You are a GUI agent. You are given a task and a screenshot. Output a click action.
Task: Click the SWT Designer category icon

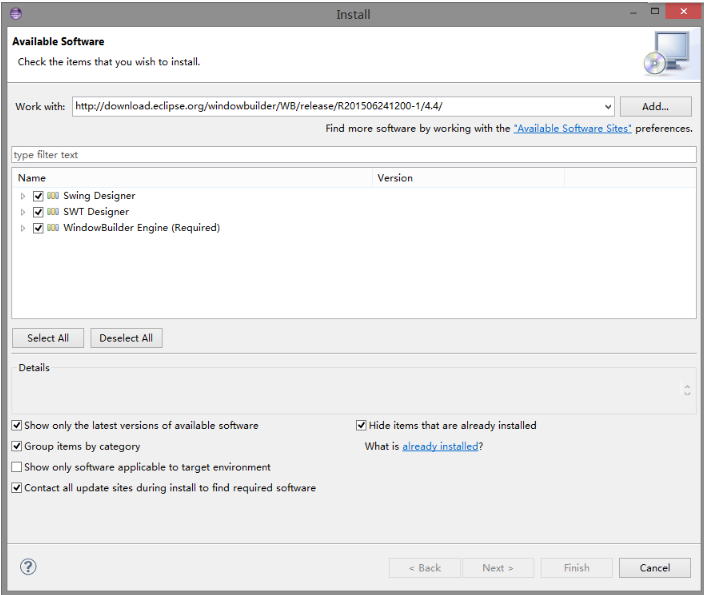[53, 212]
